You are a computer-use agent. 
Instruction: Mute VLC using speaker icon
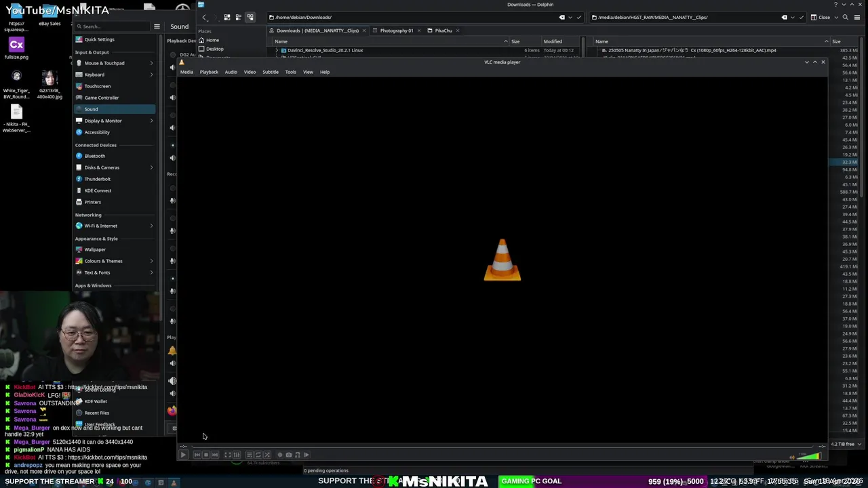coord(792,457)
